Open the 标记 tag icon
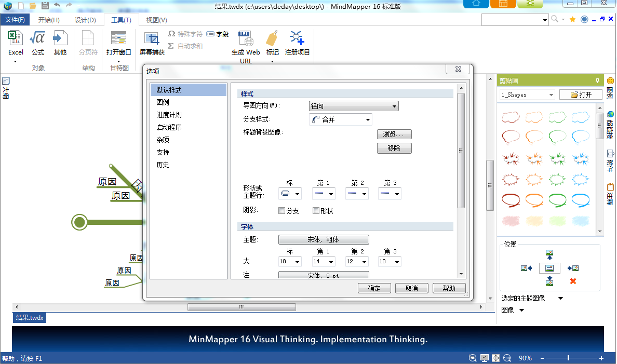This screenshot has width=617, height=364. coord(272,39)
